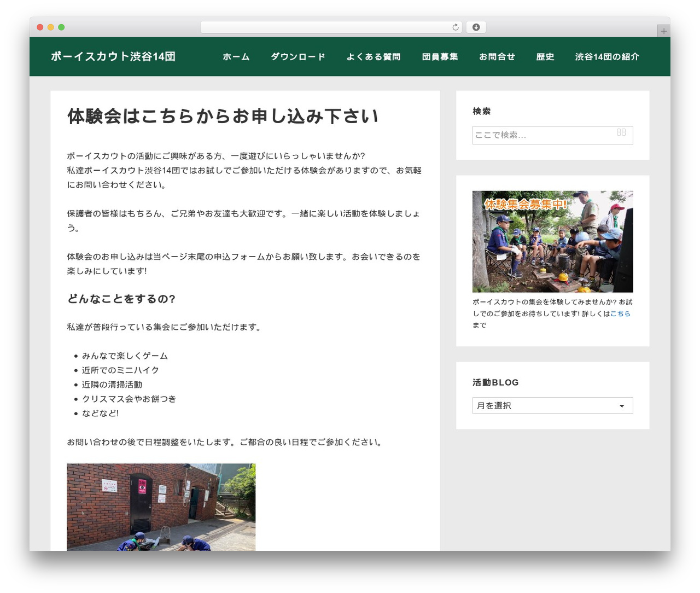The height and width of the screenshot is (593, 700).
Task: Open the 体験集会募集中! banner image
Action: point(553,241)
